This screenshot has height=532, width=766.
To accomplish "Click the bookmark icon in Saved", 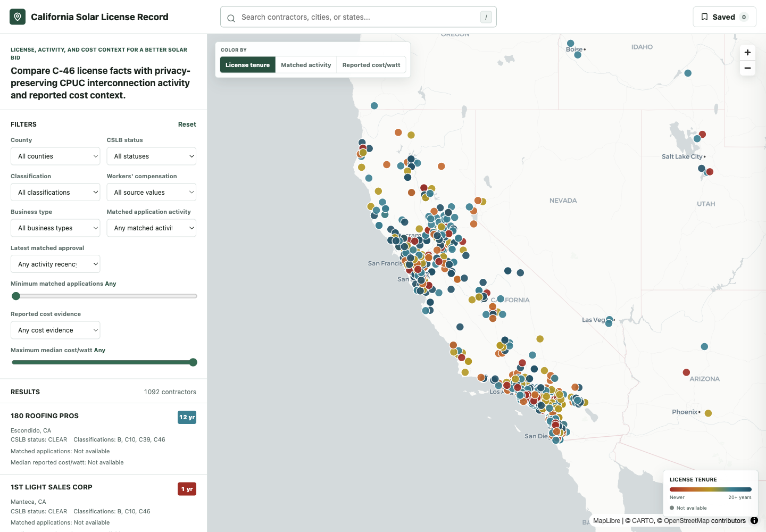I will point(704,17).
